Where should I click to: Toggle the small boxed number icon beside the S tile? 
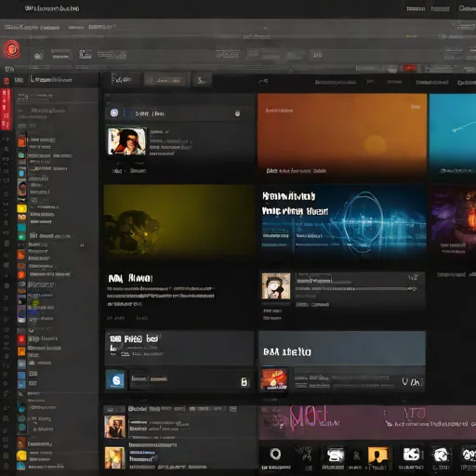click(244, 382)
